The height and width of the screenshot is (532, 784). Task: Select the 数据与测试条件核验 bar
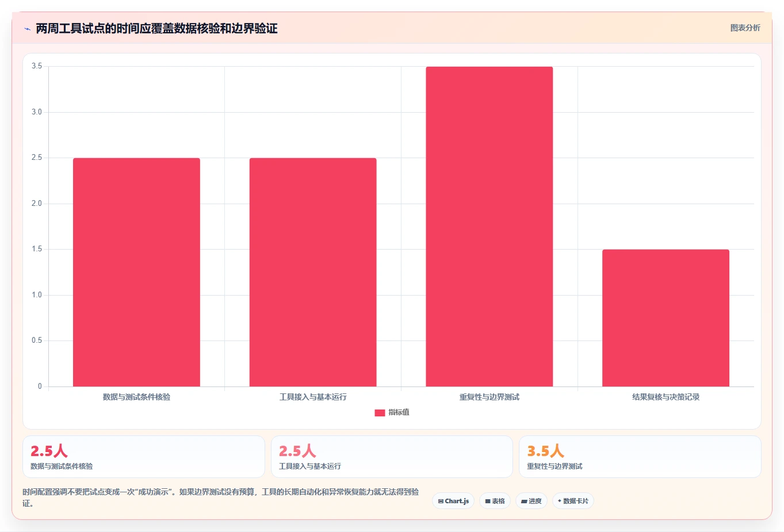pos(136,272)
